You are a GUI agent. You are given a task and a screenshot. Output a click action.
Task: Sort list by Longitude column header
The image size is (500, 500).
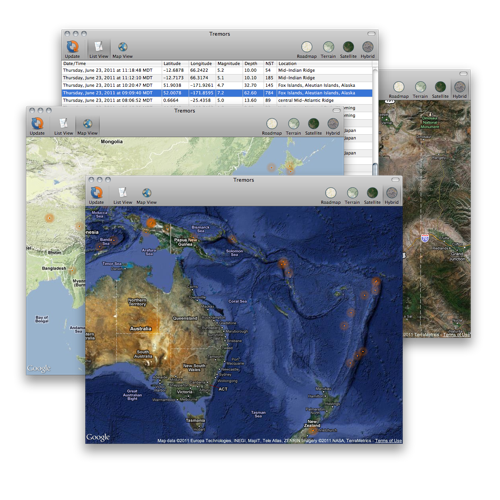(x=202, y=63)
